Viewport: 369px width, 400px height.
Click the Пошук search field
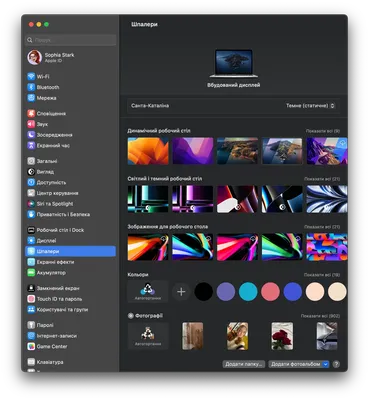coord(71,40)
